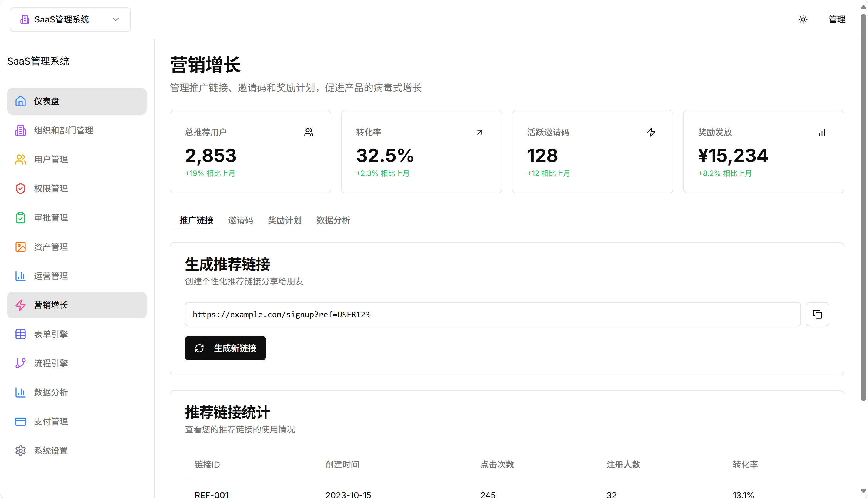
Task: Open the sidebar 数据分析 page
Action: (77, 392)
